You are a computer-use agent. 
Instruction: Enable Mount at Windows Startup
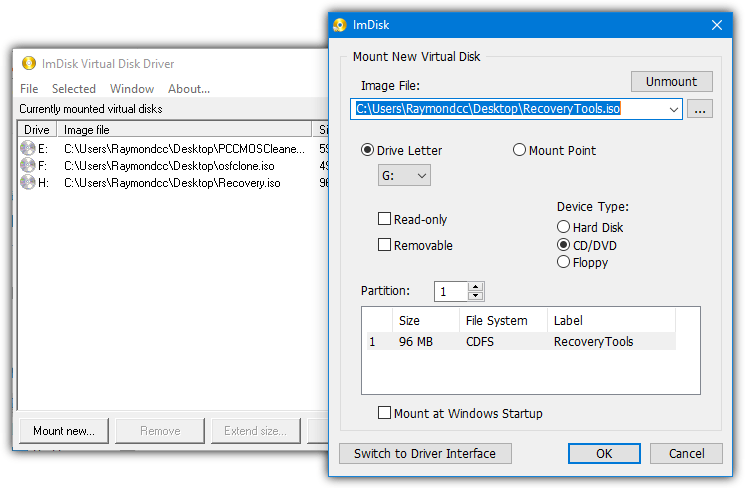(384, 412)
